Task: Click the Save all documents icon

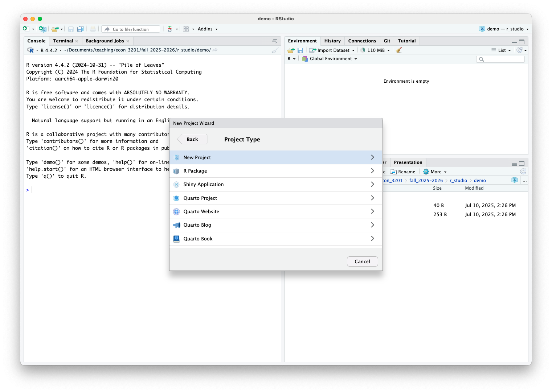Action: click(x=80, y=29)
